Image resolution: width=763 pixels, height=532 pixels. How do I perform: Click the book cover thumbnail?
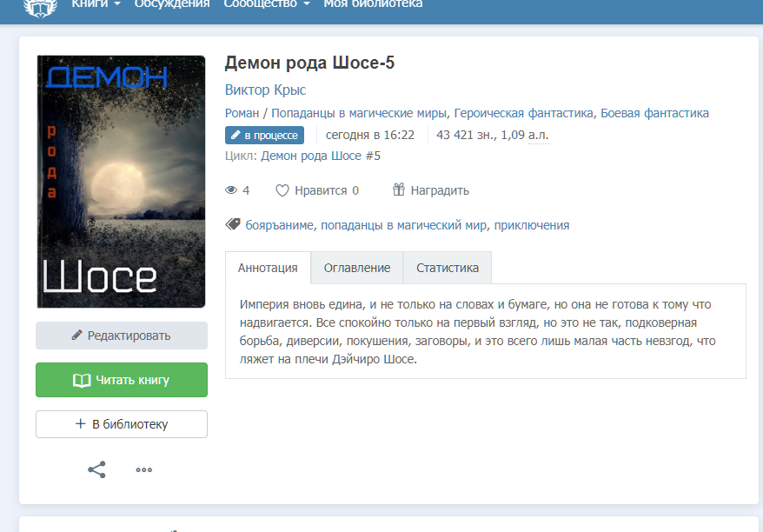click(122, 182)
